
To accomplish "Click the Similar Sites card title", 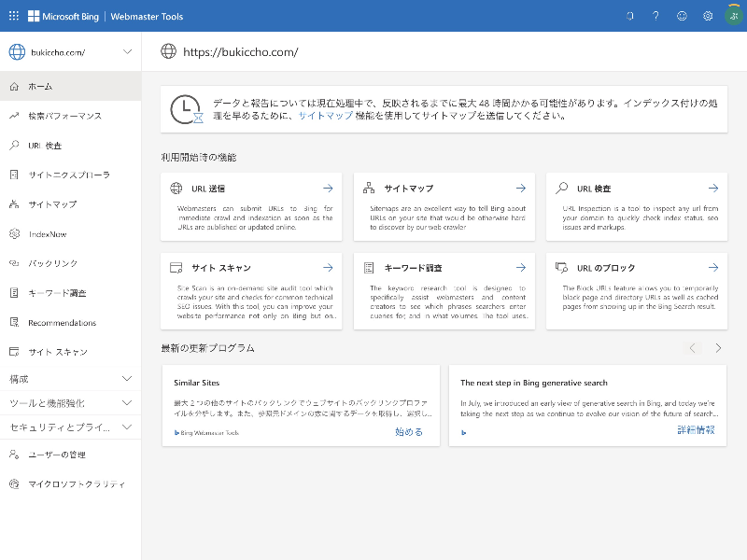I will pyautogui.click(x=197, y=383).
